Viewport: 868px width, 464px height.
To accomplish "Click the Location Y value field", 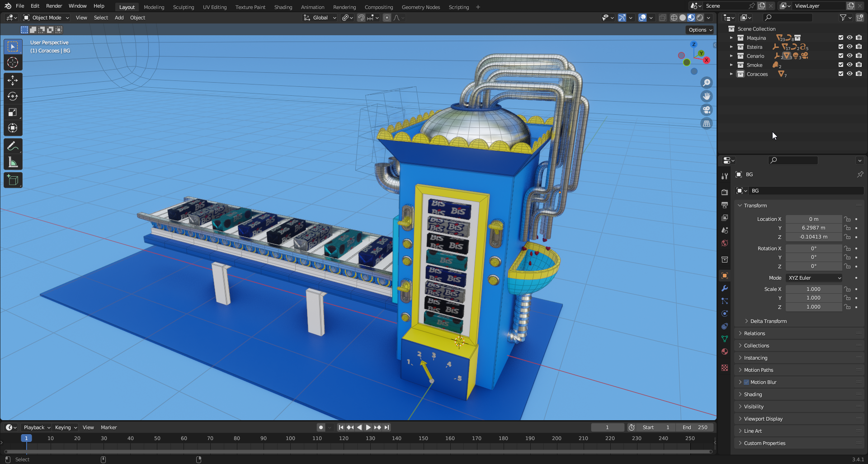I will tap(813, 228).
